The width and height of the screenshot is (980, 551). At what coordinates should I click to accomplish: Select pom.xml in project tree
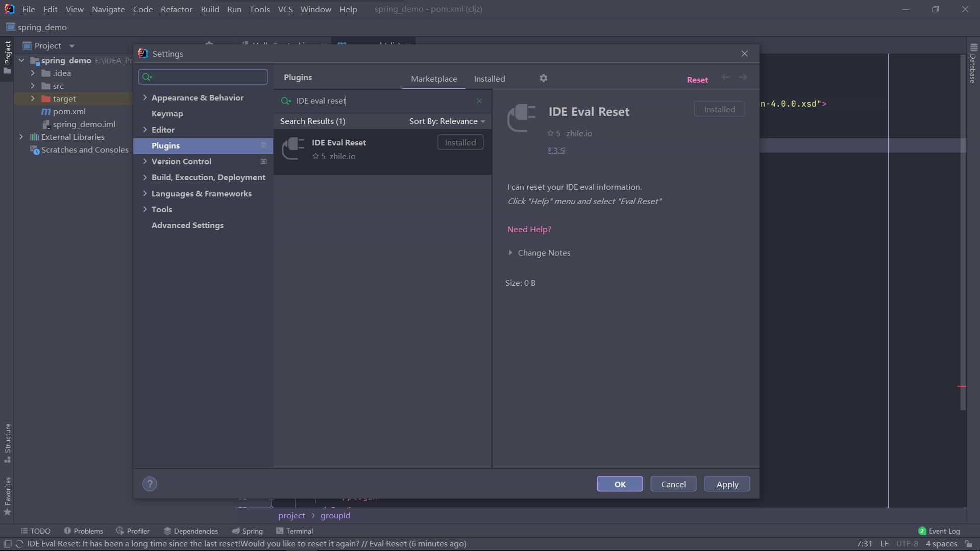click(x=69, y=111)
